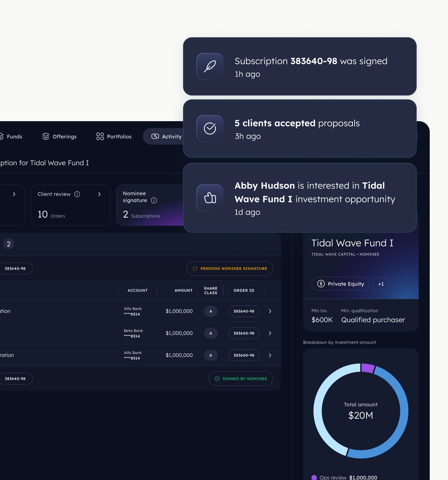Click the Activity tab history icon
The width and height of the screenshot is (448, 480).
click(x=155, y=136)
